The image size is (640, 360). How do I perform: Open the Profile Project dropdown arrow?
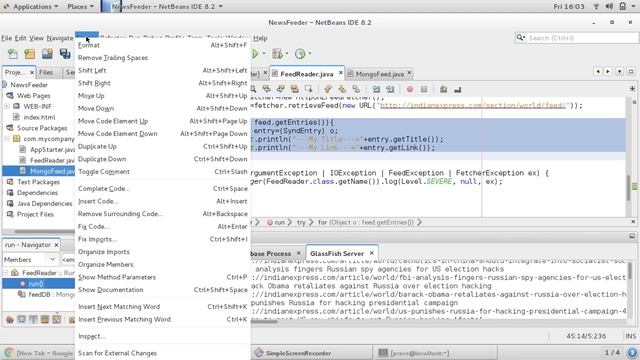(310, 54)
